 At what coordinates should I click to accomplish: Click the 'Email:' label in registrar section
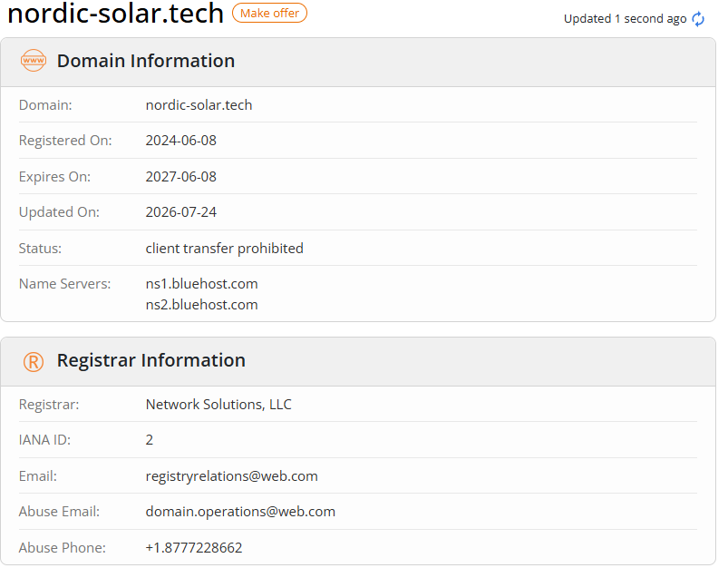(37, 476)
